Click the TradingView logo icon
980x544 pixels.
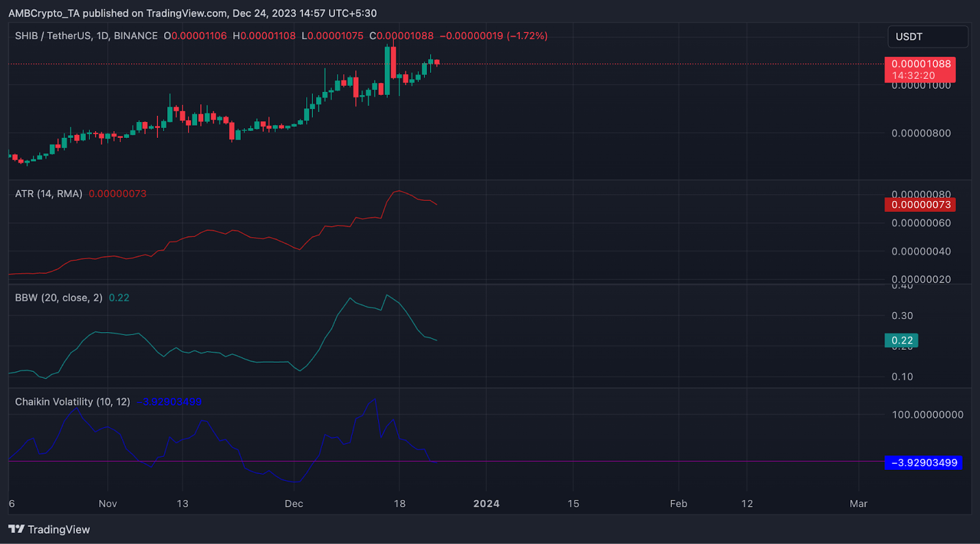(x=17, y=529)
